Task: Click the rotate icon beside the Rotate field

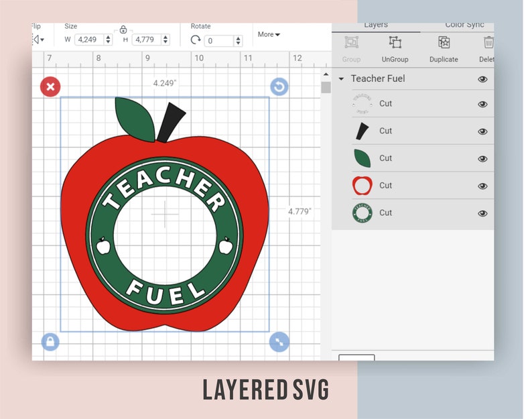Action: pyautogui.click(x=196, y=40)
